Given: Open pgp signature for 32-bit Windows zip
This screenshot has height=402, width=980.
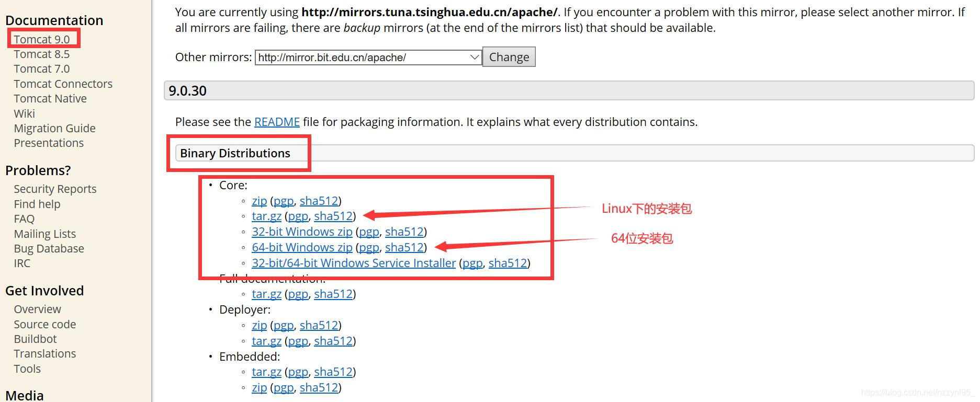Looking at the screenshot, I should 369,232.
